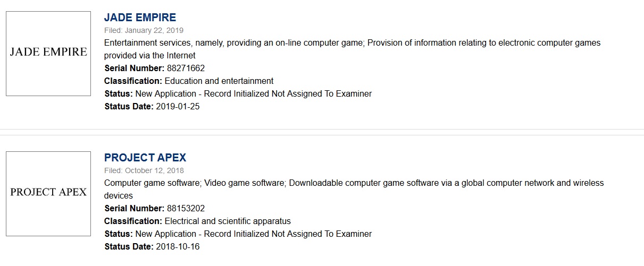This screenshot has width=644, height=266.
Task: Click the Education and entertainment classification value
Action: 219,81
